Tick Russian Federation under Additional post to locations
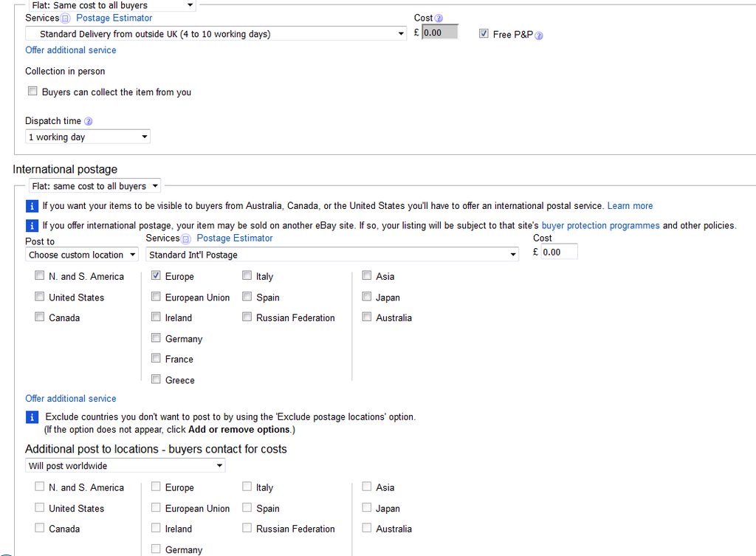Viewport: 756px width, 556px height. [x=247, y=528]
